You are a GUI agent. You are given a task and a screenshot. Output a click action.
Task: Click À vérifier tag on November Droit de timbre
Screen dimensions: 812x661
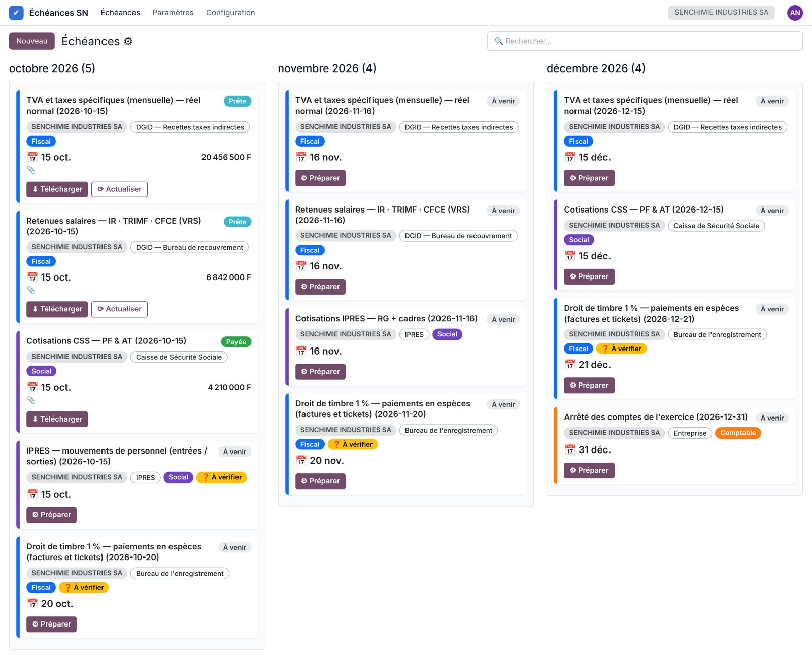point(353,444)
